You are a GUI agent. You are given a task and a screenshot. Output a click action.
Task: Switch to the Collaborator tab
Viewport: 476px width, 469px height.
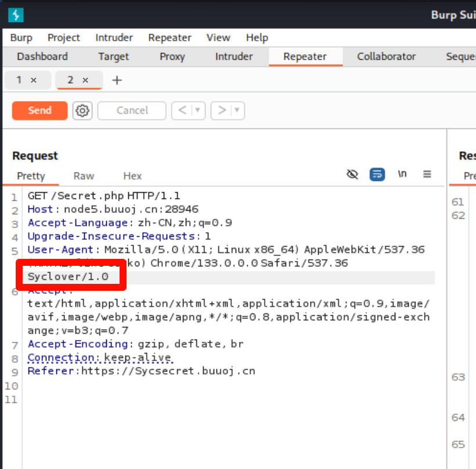click(x=386, y=56)
